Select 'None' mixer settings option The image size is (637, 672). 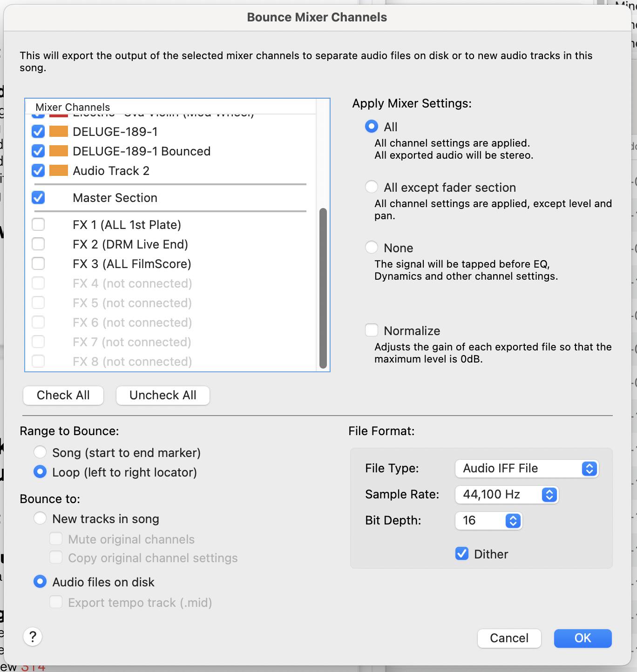[x=372, y=248]
